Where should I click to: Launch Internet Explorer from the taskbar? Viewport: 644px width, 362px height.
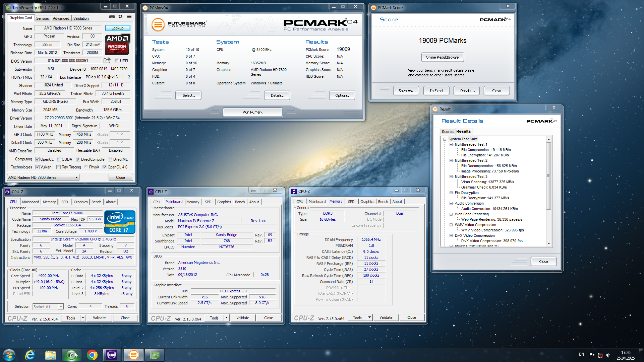[30, 355]
